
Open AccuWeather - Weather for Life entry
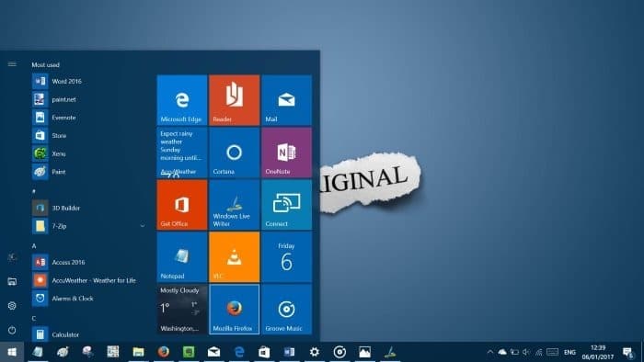tap(89, 280)
